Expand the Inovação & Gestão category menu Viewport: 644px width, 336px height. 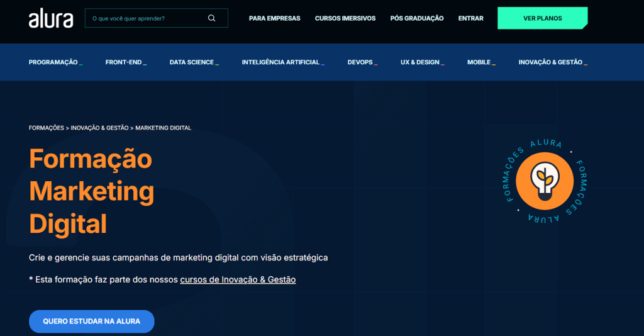tap(553, 62)
